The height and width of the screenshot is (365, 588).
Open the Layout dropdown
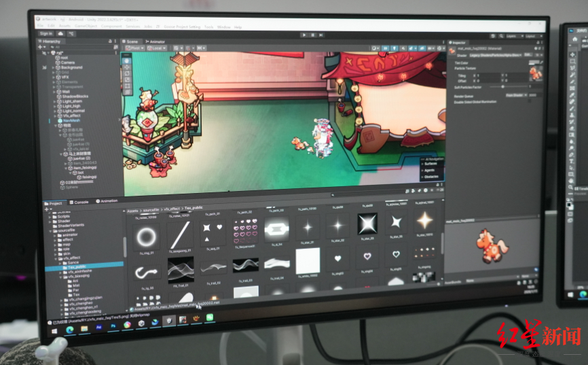[x=532, y=37]
